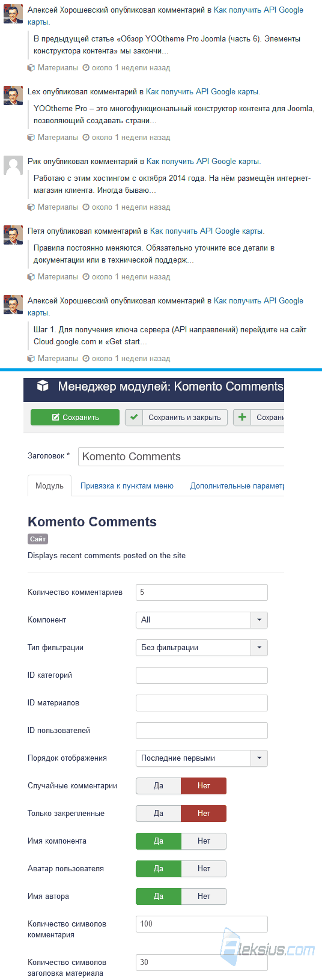This screenshot has height=980, width=322.
Task: Click Displays recent comments description text
Action: coord(106,556)
